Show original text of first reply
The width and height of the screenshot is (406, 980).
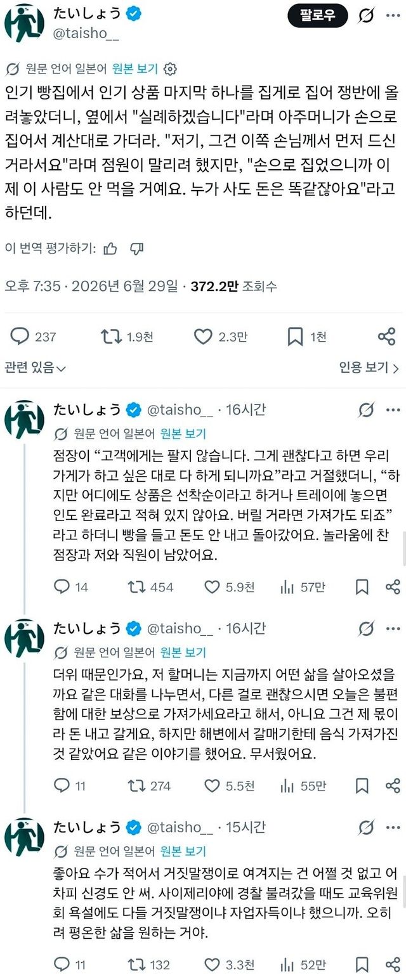point(183,434)
